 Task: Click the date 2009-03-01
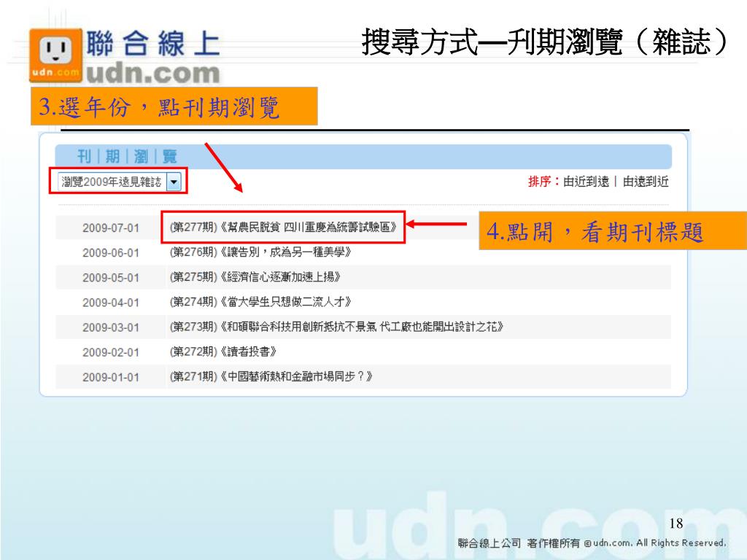coord(111,327)
